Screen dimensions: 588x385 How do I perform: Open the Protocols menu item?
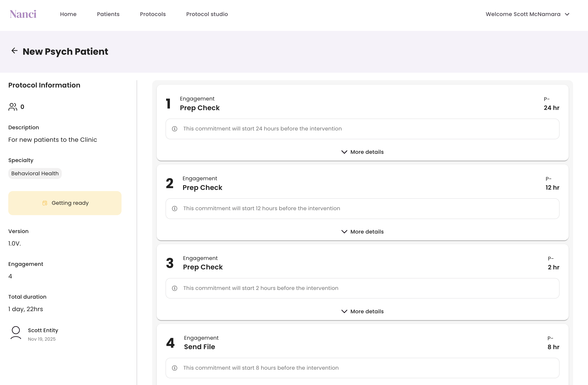point(153,14)
